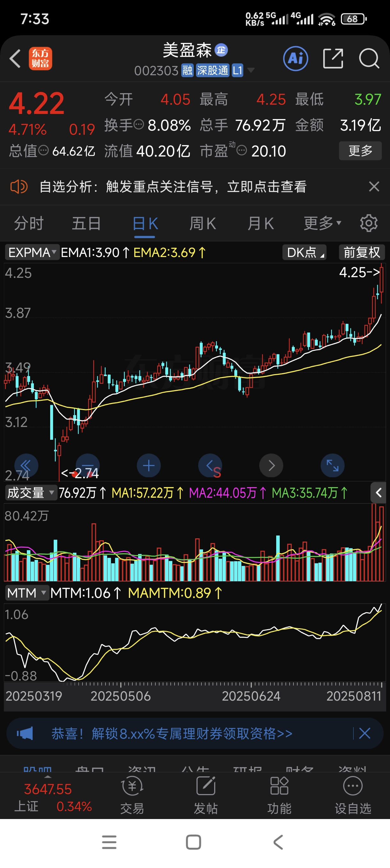Tap the 换手 info icon
This screenshot has height=868, width=390.
[139, 125]
